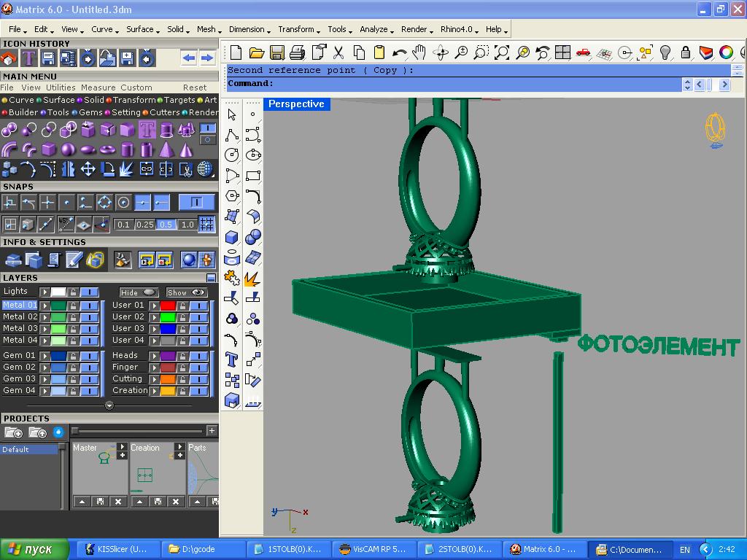Screen dimensions: 747x560
Task: Click the purple torus solid icon
Action: click(x=108, y=149)
